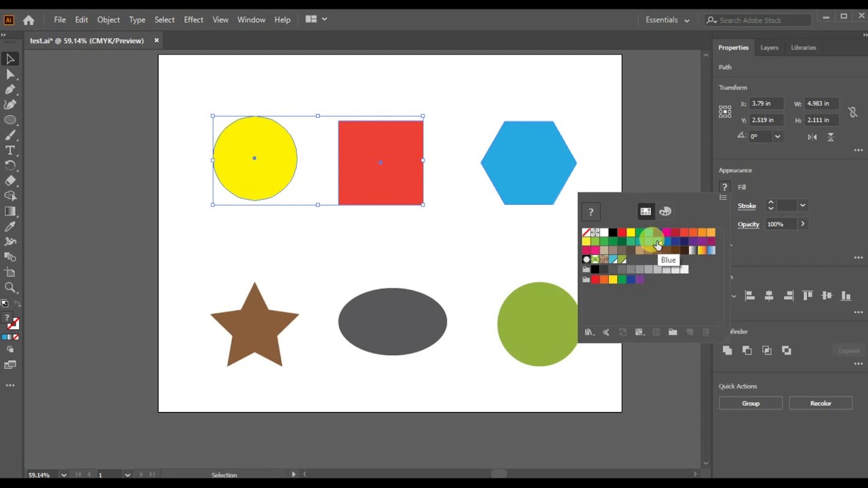Choose the Eraser tool

pos(10,181)
